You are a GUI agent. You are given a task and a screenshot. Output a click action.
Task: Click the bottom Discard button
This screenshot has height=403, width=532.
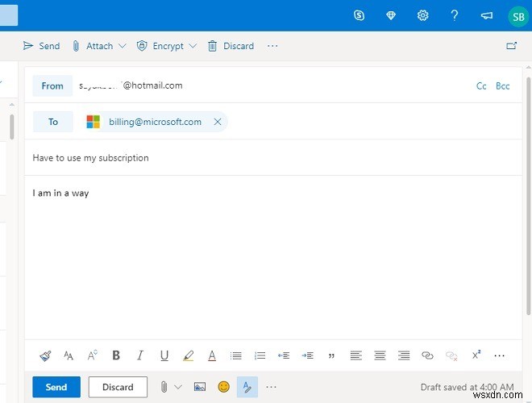(x=118, y=387)
